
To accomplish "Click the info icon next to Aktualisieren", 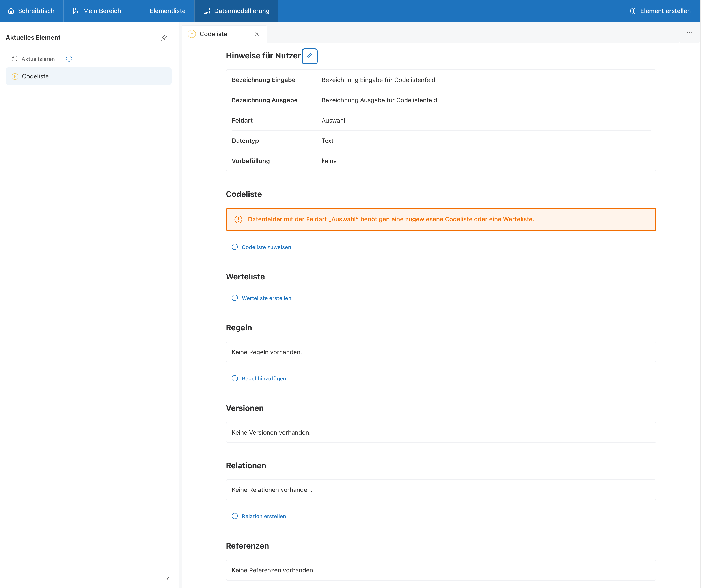I will pos(69,59).
